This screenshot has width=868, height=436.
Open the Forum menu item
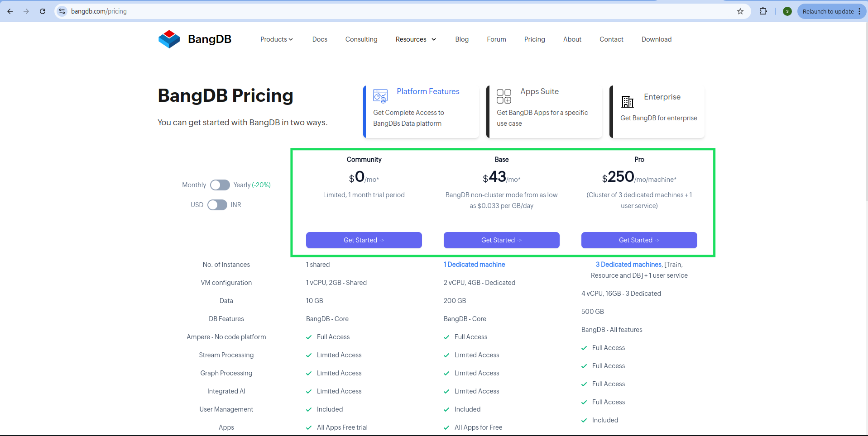tap(496, 39)
